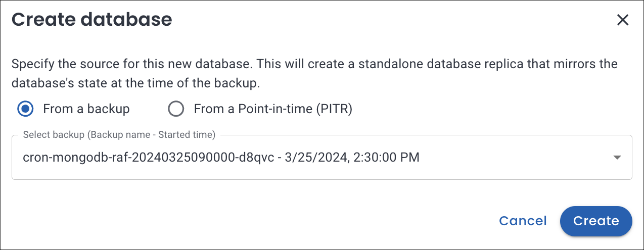Choose the 'From a Point-in-time (PITR)' radio button
The image size is (644, 250).
[176, 109]
